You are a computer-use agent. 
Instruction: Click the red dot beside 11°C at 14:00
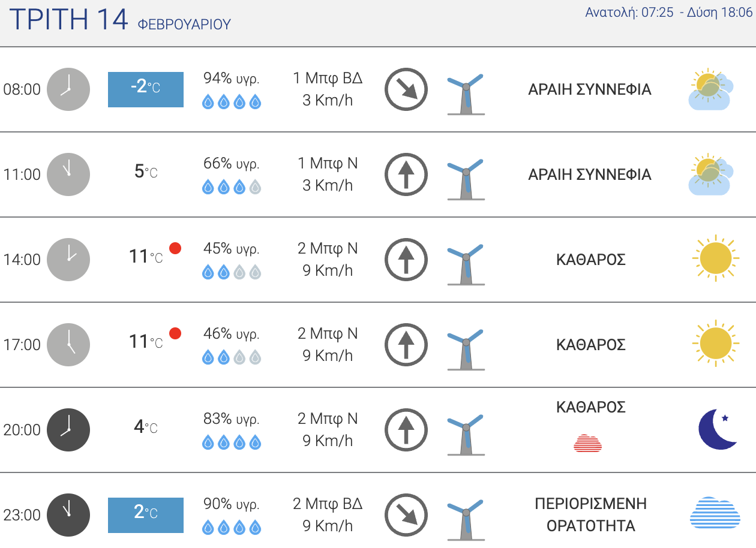point(175,248)
